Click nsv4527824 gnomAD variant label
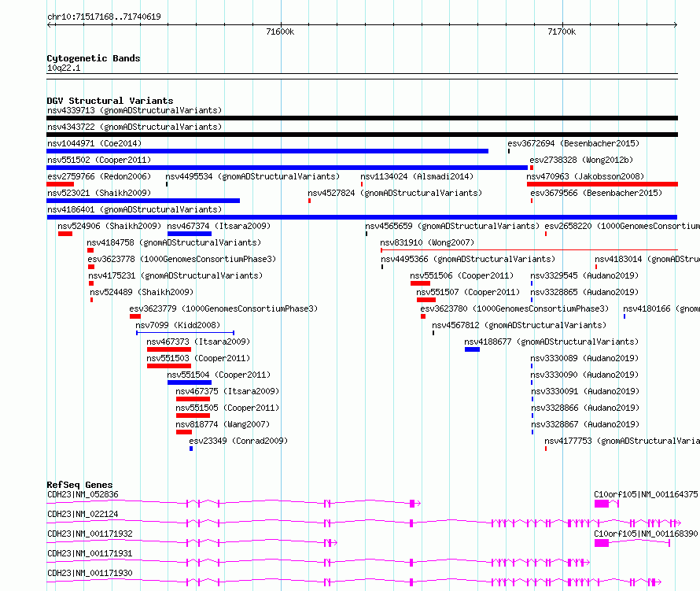This screenshot has height=591, width=700. tap(395, 193)
